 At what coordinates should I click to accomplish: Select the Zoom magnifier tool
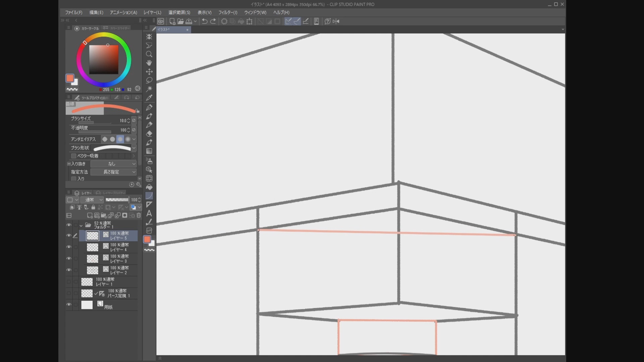click(x=149, y=54)
